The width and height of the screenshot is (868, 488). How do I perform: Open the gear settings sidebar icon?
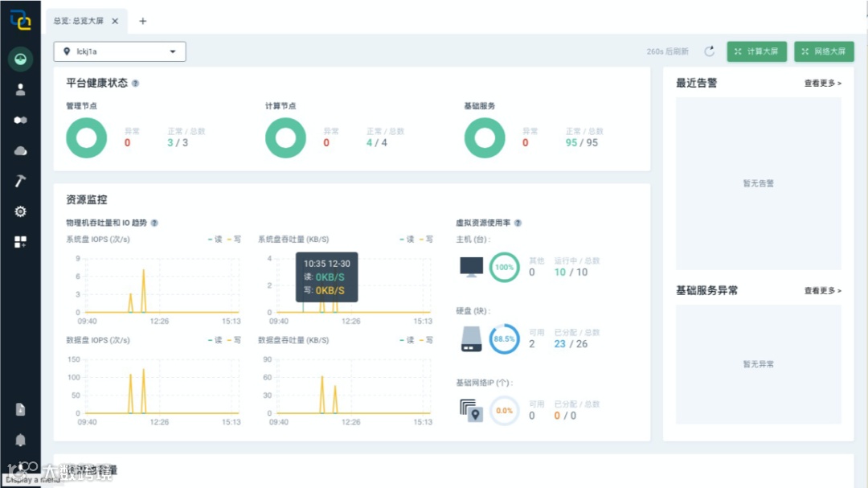(20, 211)
